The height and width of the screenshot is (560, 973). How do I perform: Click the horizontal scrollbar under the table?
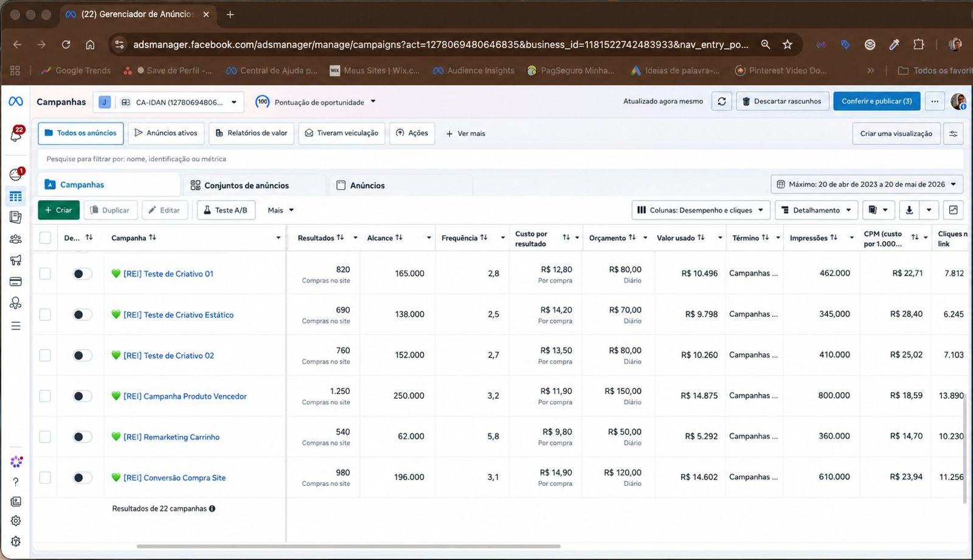pos(348,546)
